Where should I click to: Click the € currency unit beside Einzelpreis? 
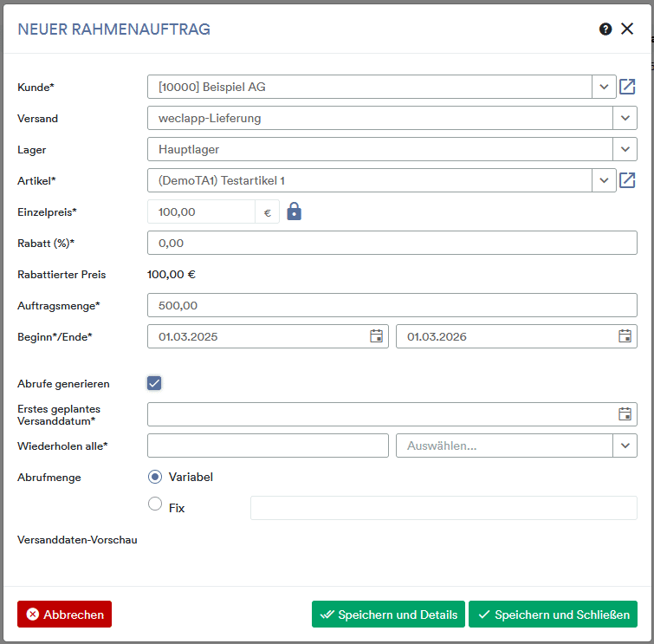click(x=268, y=212)
